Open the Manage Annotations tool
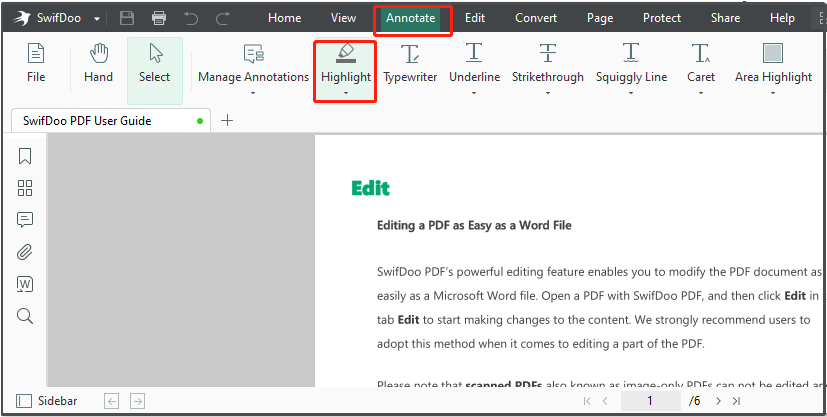Image resolution: width=827 pixels, height=417 pixels. tap(254, 64)
